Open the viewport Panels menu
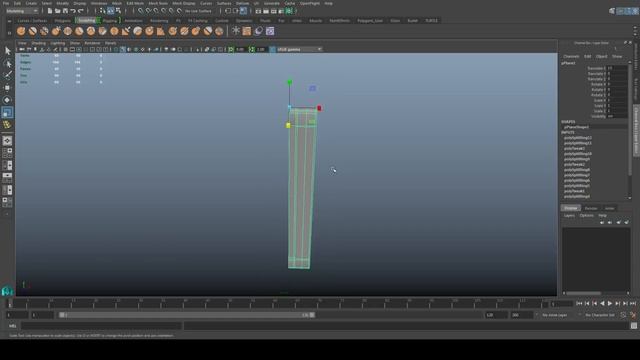 pyautogui.click(x=111, y=43)
